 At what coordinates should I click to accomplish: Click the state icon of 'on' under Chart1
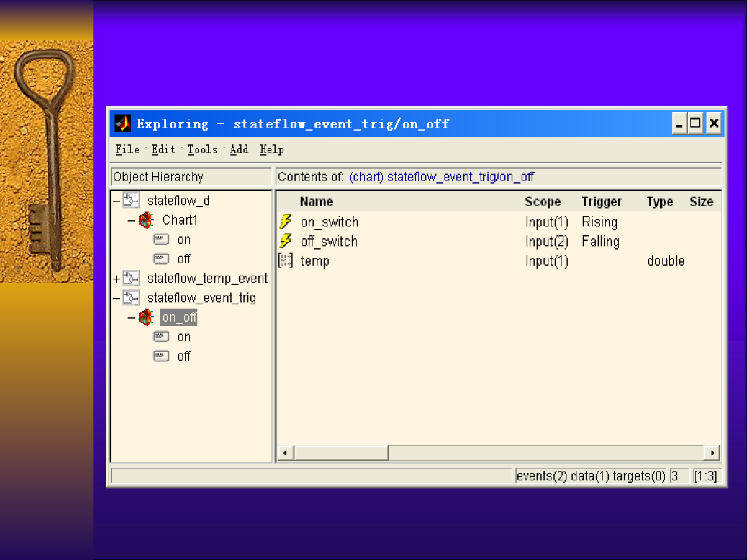(x=162, y=240)
